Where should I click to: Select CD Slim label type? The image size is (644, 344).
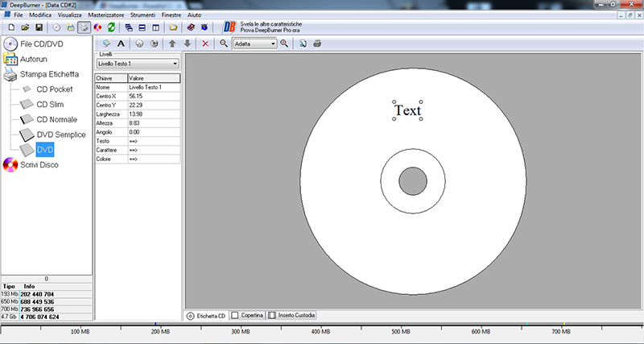(x=50, y=104)
